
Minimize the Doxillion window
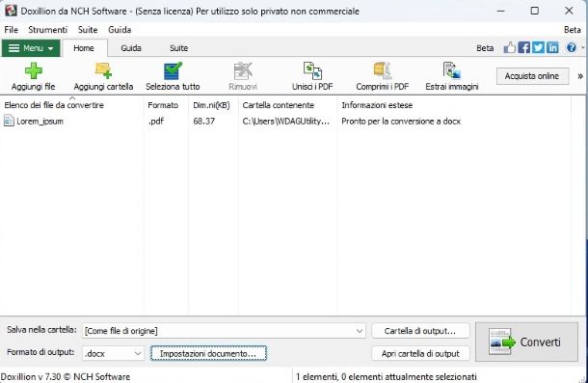tap(500, 11)
